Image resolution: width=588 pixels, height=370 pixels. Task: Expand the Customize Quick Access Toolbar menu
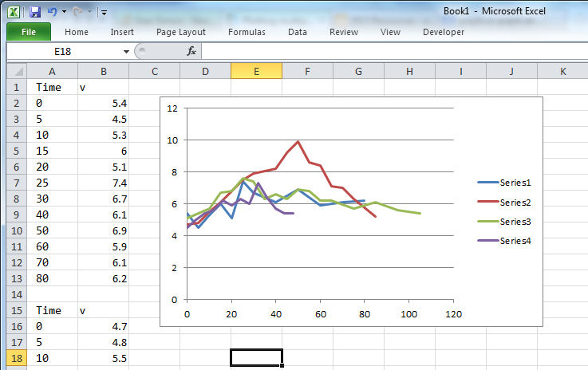coord(105,13)
